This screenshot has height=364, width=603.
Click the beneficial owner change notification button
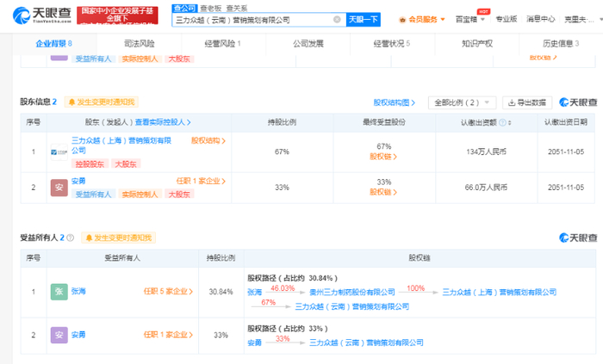pyautogui.click(x=119, y=238)
